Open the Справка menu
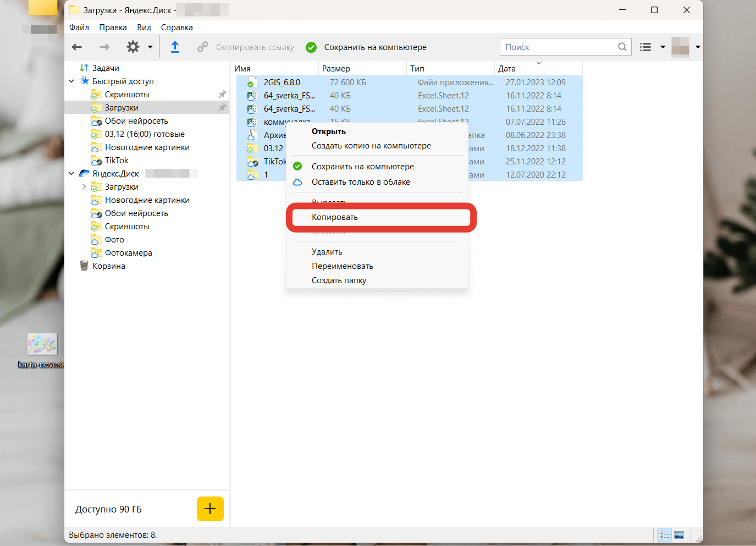756x546 pixels. click(x=176, y=27)
